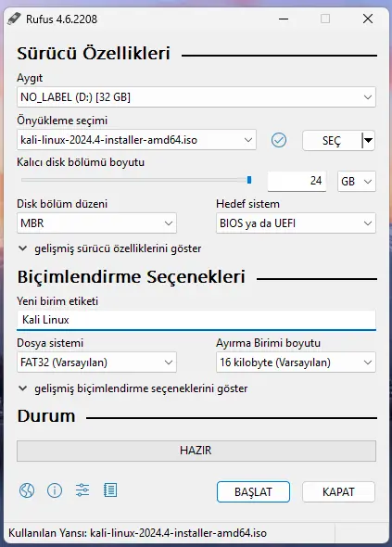Click the Rufus USB icon in title bar

coord(14,19)
